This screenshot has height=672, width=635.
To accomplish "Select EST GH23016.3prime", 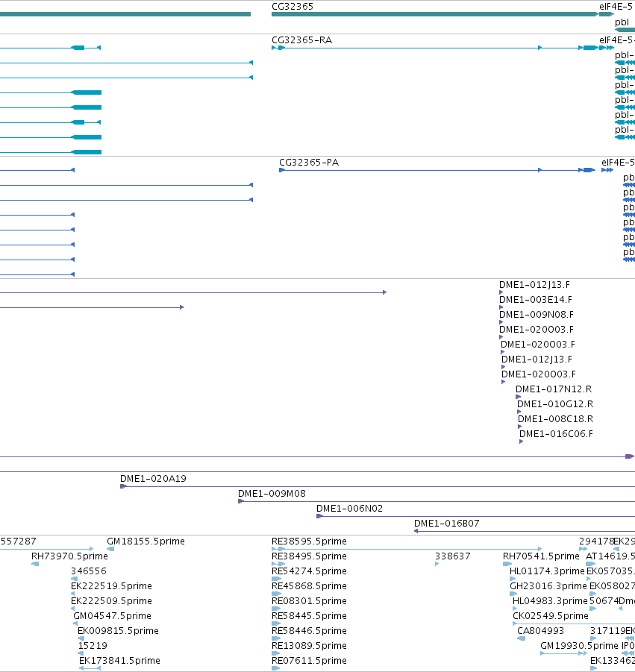I will coord(548,586).
